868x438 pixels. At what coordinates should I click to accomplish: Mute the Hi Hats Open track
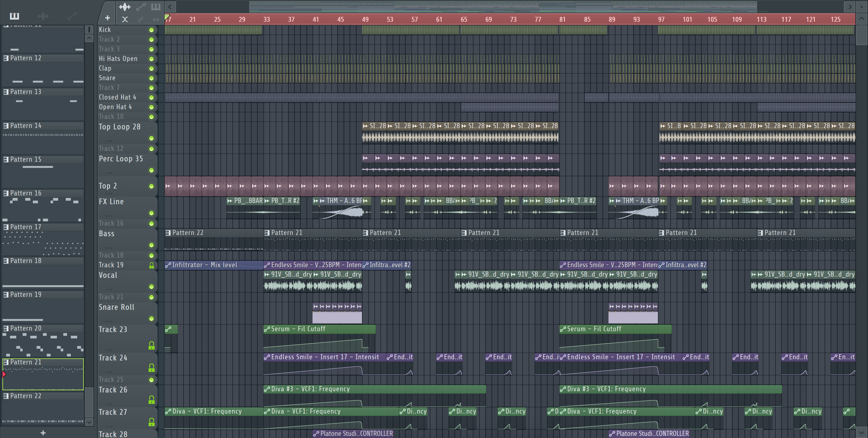pyautogui.click(x=152, y=59)
